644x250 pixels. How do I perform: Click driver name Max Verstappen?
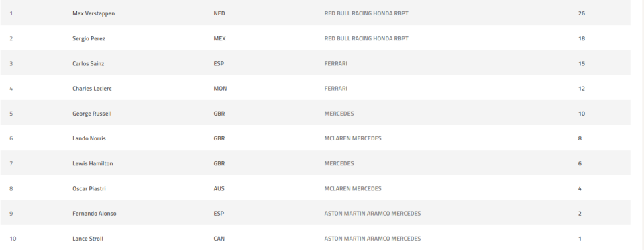coord(94,13)
